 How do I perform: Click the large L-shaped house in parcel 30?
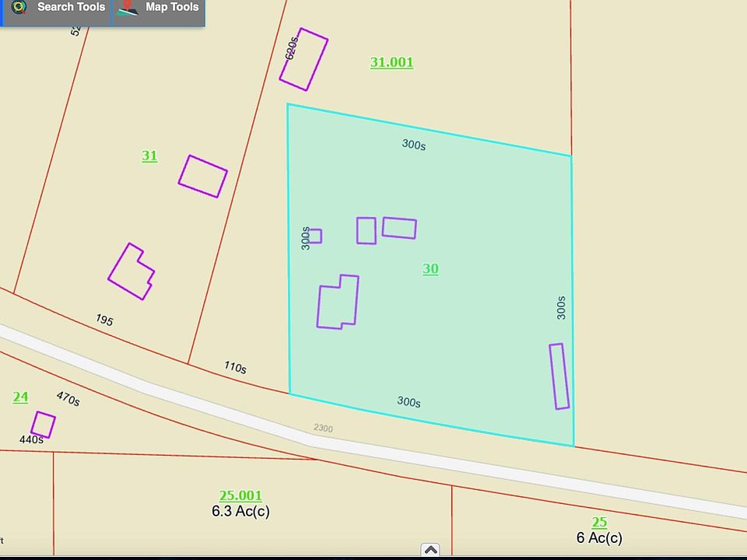tap(338, 303)
